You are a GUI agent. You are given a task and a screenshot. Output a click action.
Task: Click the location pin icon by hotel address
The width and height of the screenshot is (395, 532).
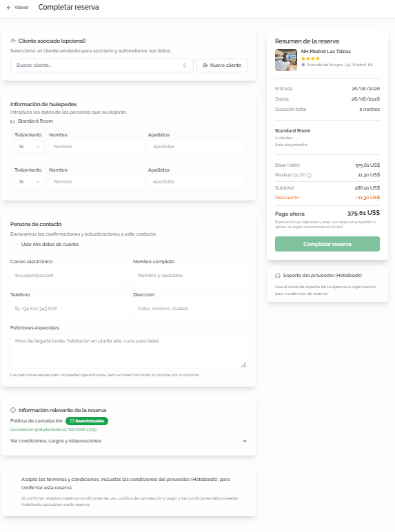[x=303, y=65]
